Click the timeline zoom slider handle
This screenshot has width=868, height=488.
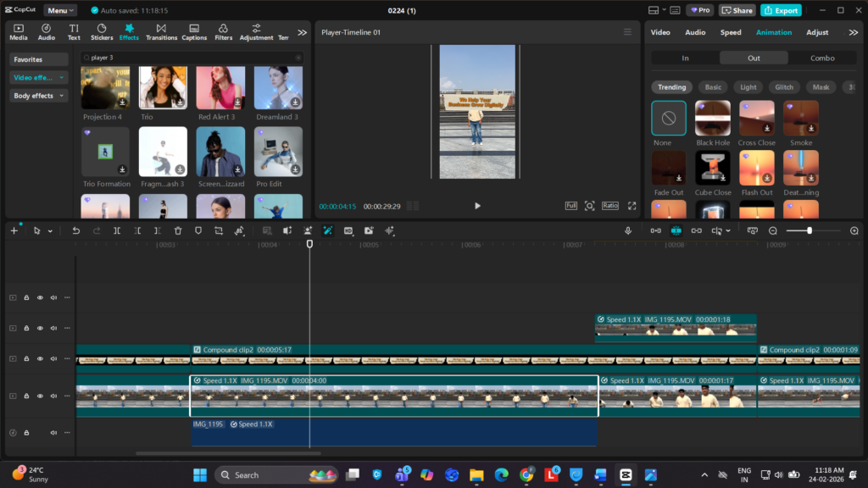[810, 230]
